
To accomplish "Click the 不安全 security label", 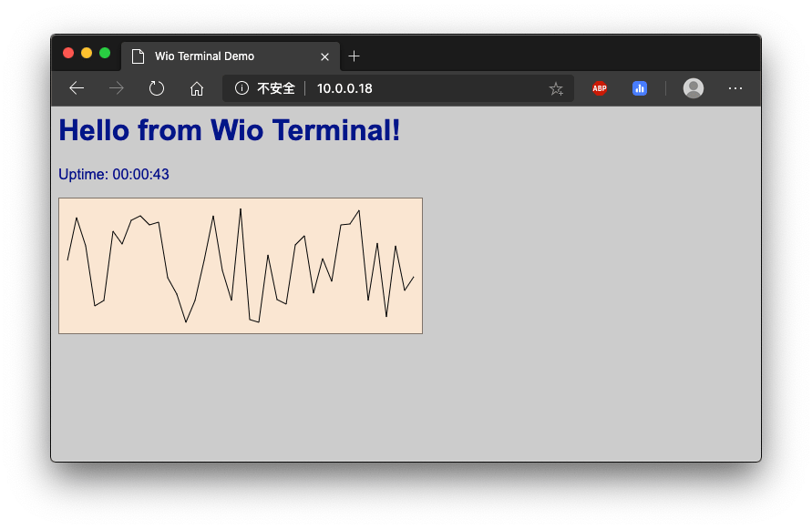I will tap(276, 88).
